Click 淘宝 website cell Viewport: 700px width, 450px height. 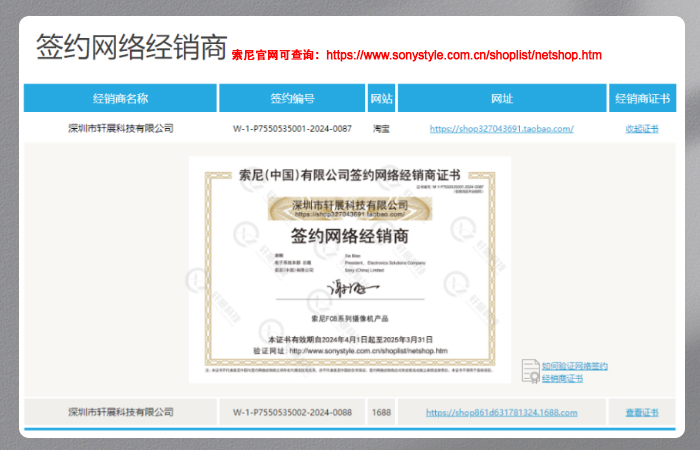click(381, 129)
